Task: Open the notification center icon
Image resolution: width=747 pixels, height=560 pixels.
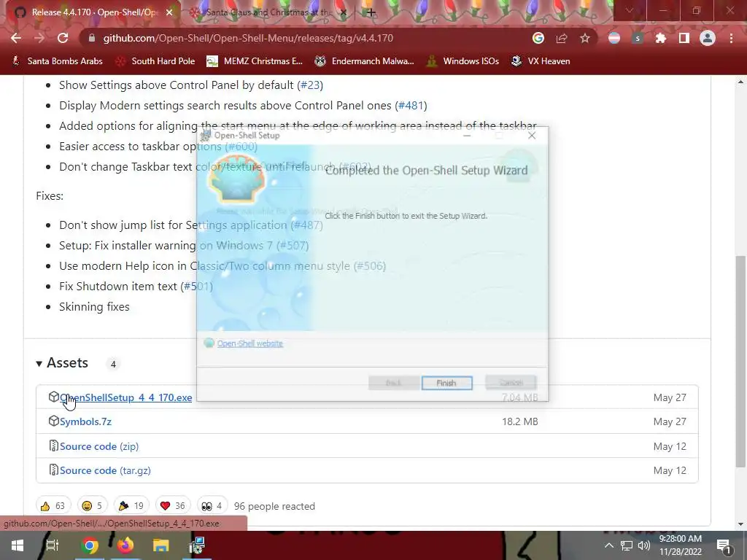Action: [x=724, y=545]
